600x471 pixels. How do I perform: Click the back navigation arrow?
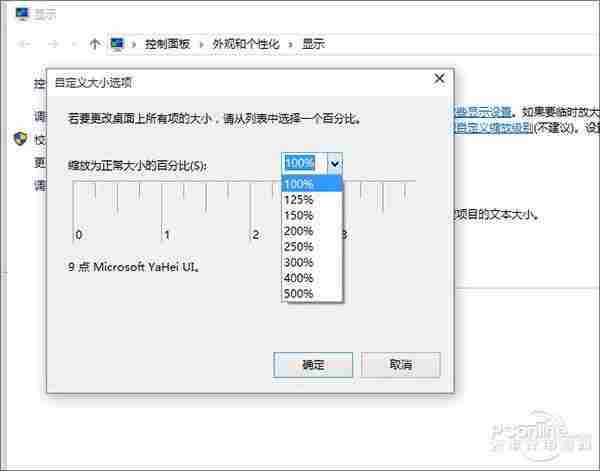coord(24,44)
